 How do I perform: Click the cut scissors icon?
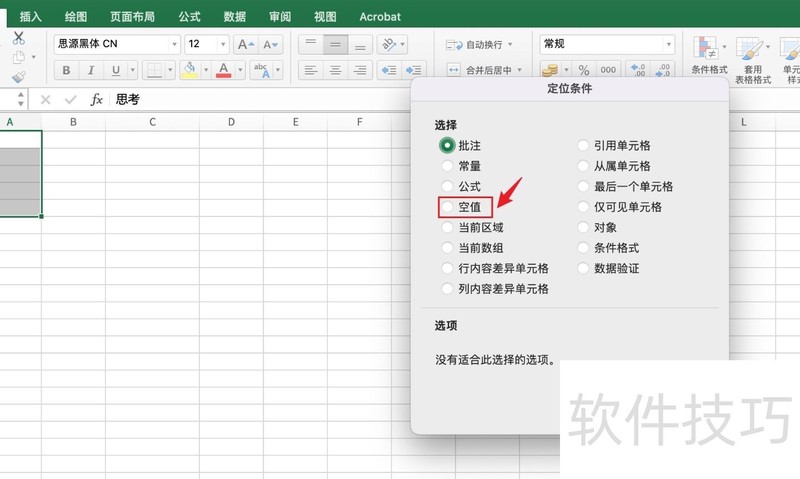pos(18,38)
